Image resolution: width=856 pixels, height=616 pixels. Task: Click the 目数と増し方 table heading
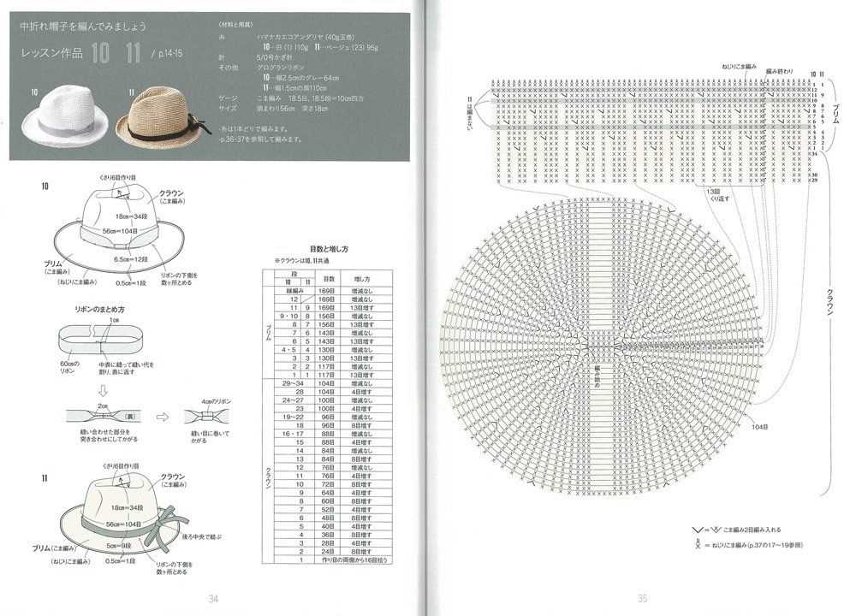(x=329, y=249)
